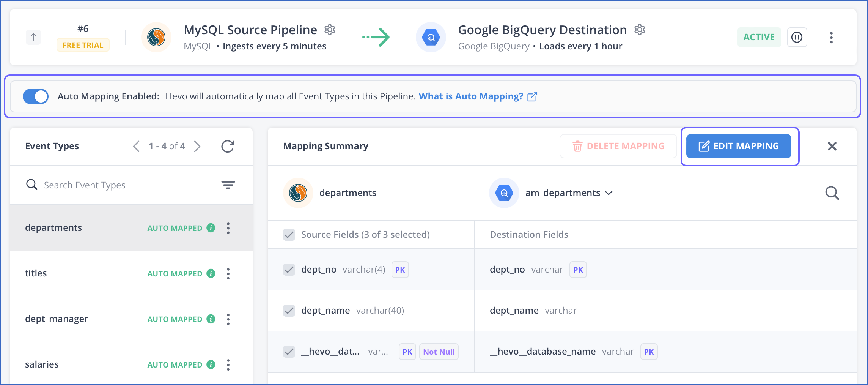Click the destination field __hevo__database_name
The height and width of the screenshot is (385, 868).
tap(542, 352)
